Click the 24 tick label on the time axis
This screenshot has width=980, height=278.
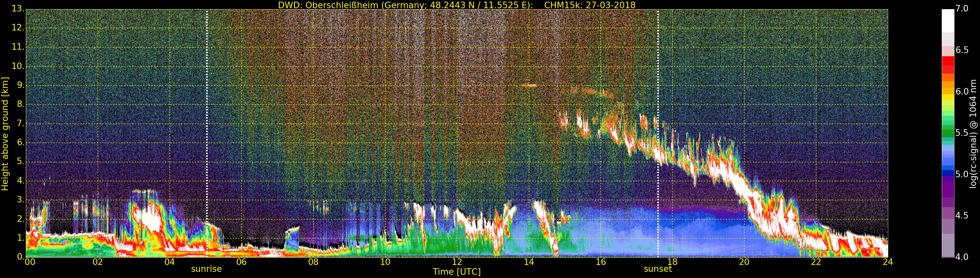pyautogui.click(x=888, y=262)
